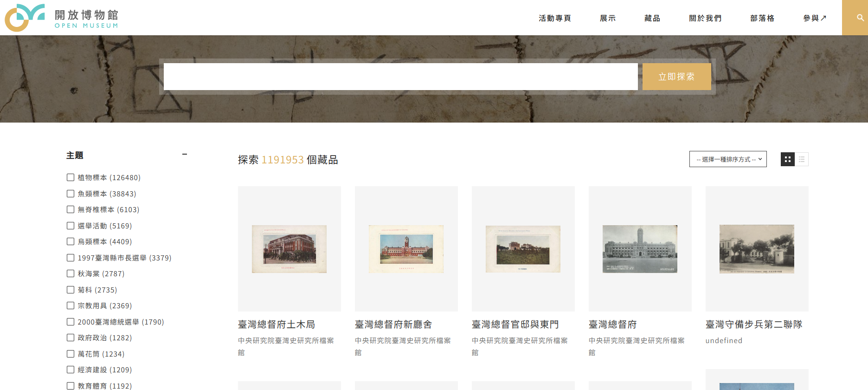Check the 2000臺灣總統選舉 (1790) filter
The height and width of the screenshot is (390, 868).
pos(71,322)
